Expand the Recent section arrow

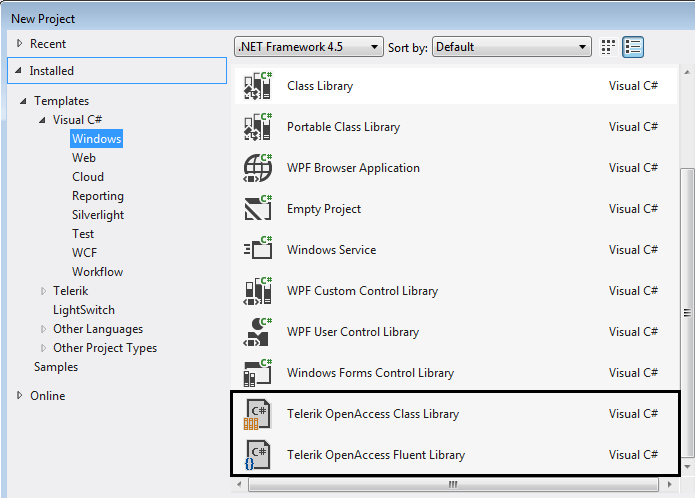pos(20,43)
